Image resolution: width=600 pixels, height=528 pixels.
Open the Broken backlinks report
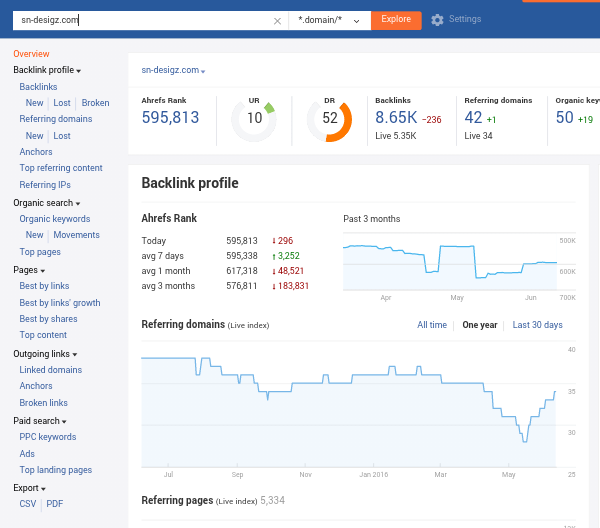click(x=96, y=103)
